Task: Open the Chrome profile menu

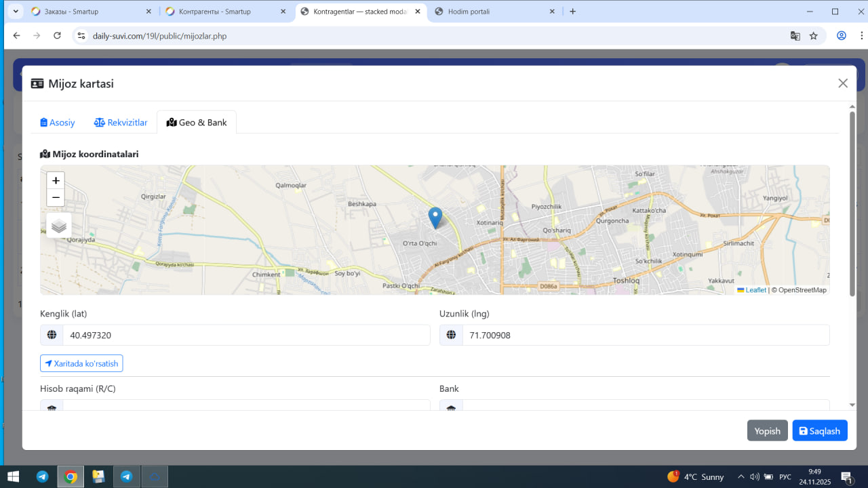Action: [x=842, y=36]
